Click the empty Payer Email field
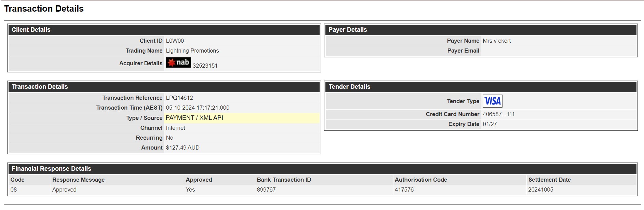Image resolution: width=644 pixels, height=210 pixels. [x=559, y=51]
